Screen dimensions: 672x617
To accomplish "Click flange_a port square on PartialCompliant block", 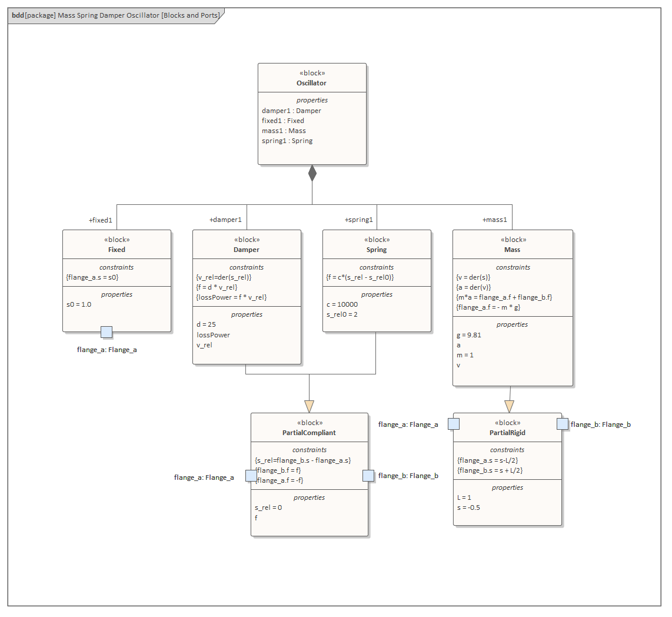I will pos(251,476).
